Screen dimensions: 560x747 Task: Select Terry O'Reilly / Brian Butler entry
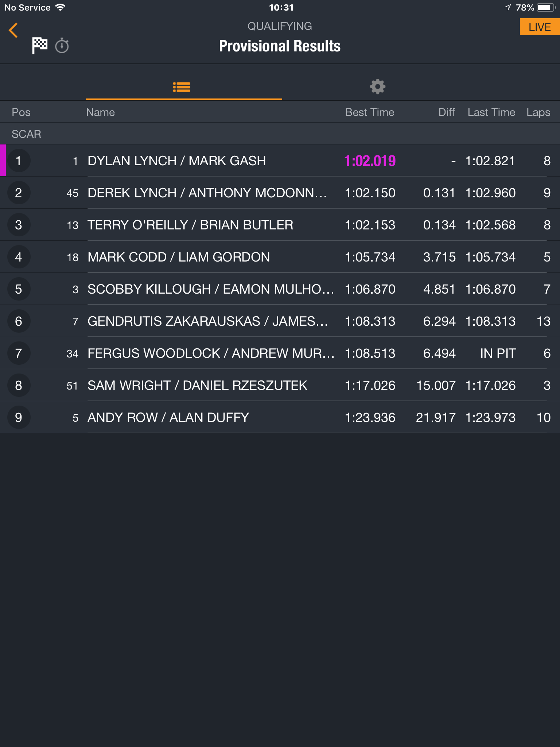[280, 225]
